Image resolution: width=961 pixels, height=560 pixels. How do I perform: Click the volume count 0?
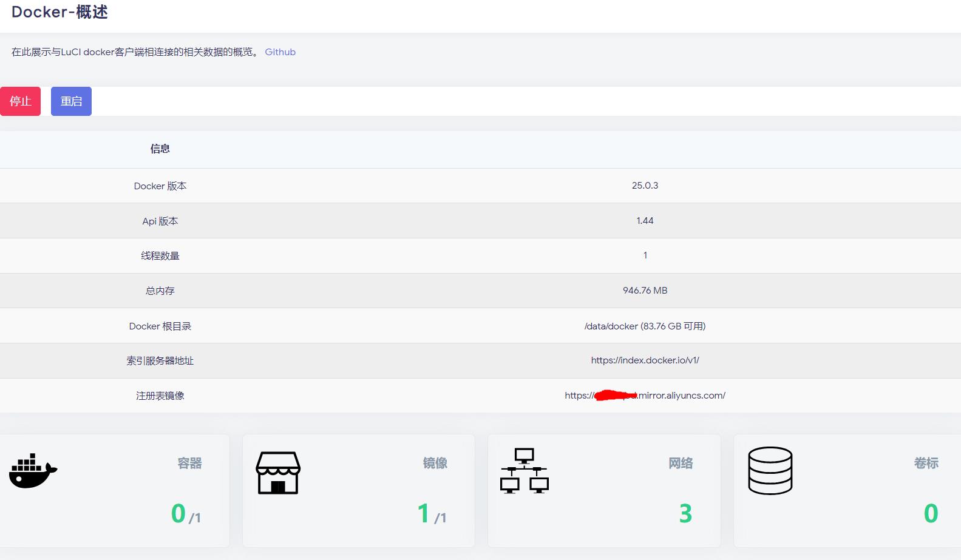click(x=931, y=514)
